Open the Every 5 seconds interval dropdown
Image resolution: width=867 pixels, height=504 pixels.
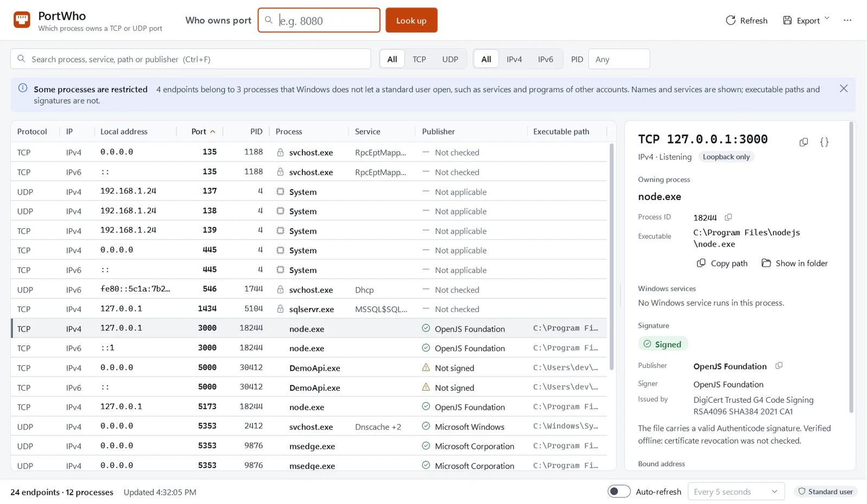coord(736,492)
